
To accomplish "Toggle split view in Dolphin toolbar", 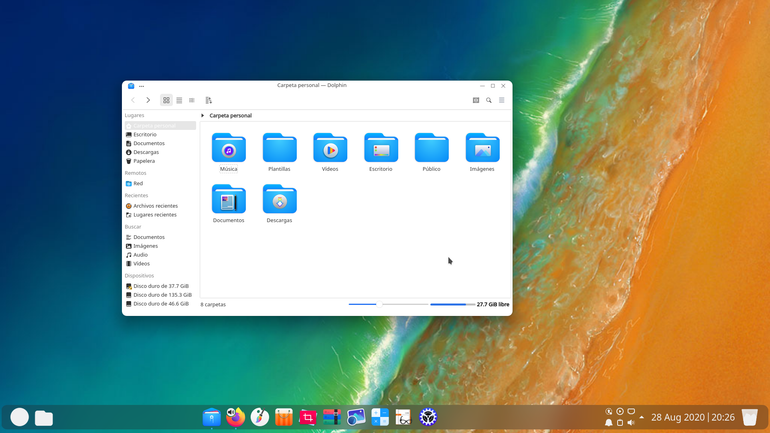I will 476,100.
